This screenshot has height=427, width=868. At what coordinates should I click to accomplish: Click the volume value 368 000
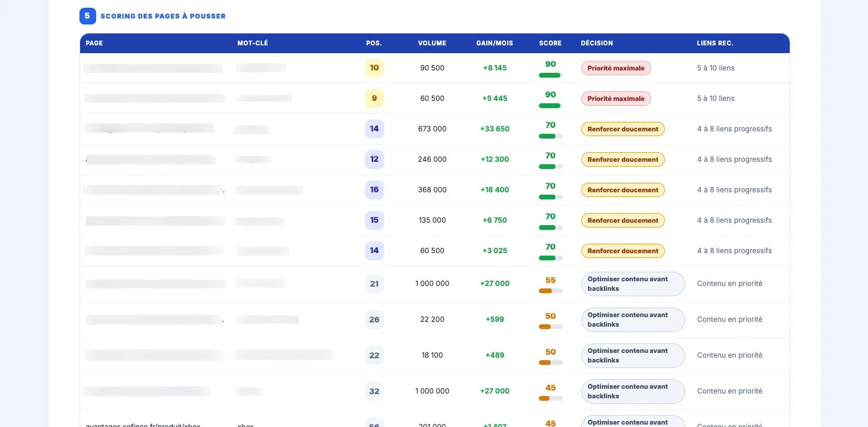pos(432,190)
